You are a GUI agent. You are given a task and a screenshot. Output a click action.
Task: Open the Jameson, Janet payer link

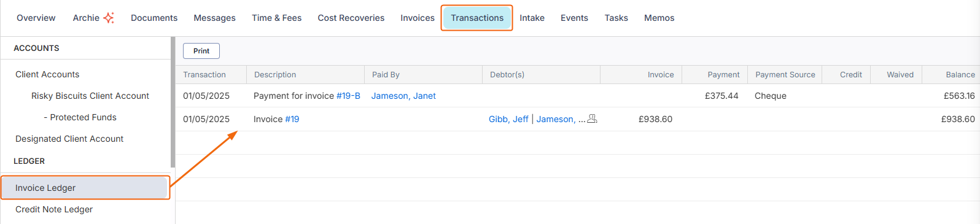[403, 96]
